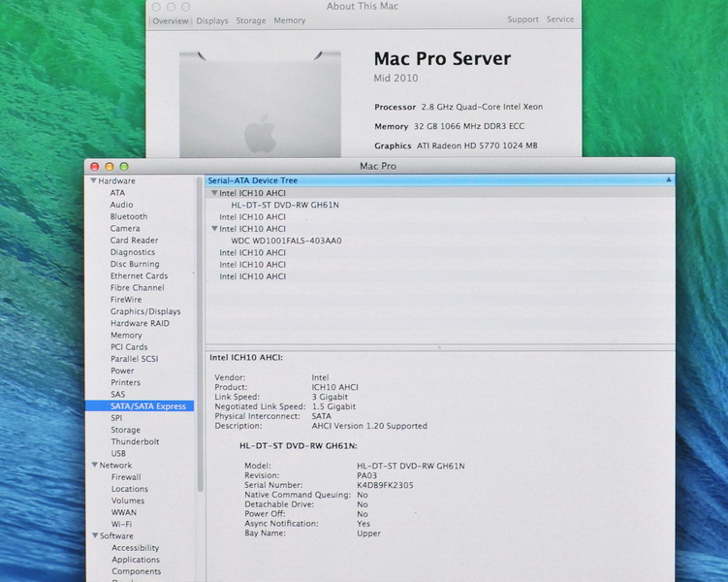Select SAS in the sidebar

coord(118,395)
